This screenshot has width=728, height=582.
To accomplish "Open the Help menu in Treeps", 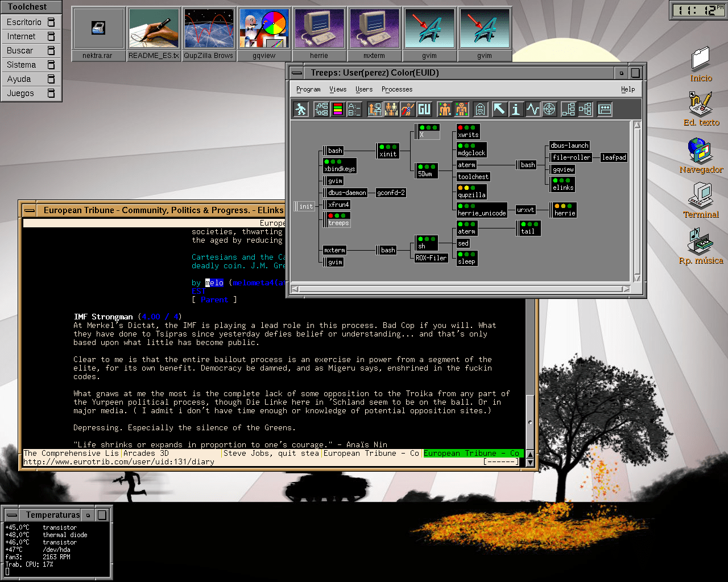I will pyautogui.click(x=628, y=89).
